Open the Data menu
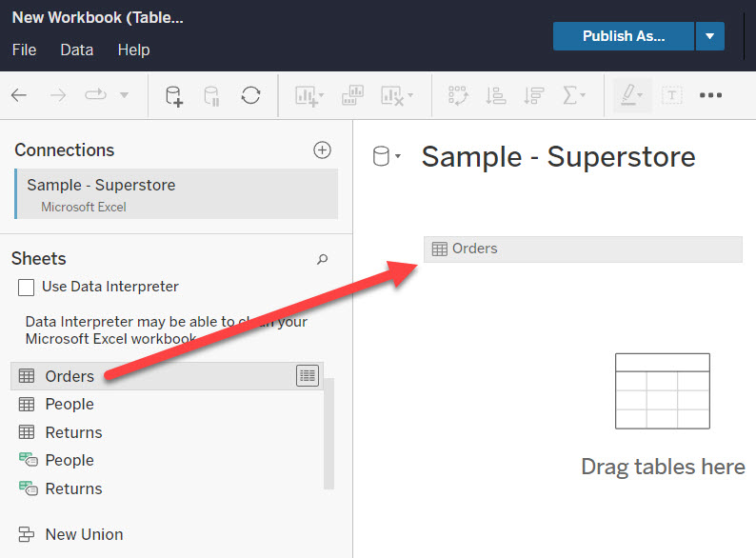This screenshot has height=558, width=756. click(x=76, y=50)
